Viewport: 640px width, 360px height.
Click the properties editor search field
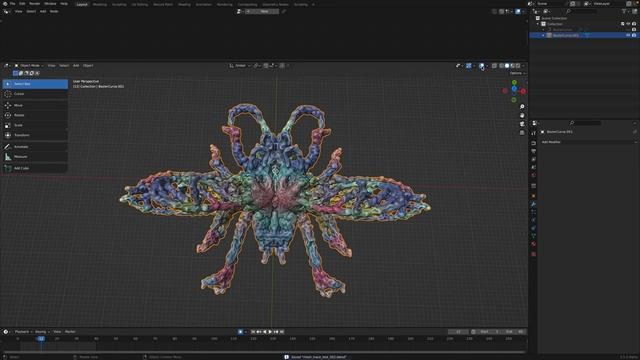586,123
